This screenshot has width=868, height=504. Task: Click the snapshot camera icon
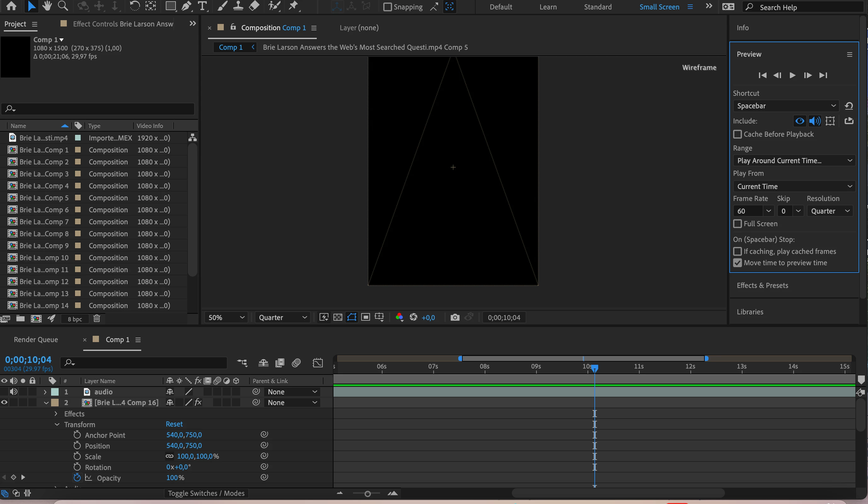[x=455, y=318]
